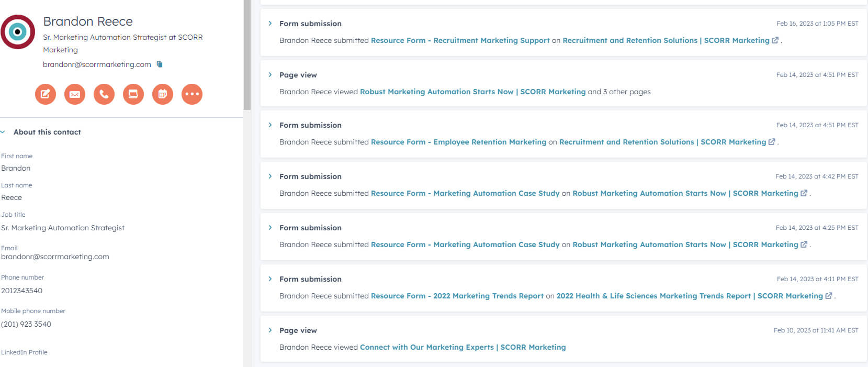Click the Feb 16, 2023 at 1:05 PM EST timestamp
This screenshot has height=367, width=868.
pyautogui.click(x=817, y=24)
